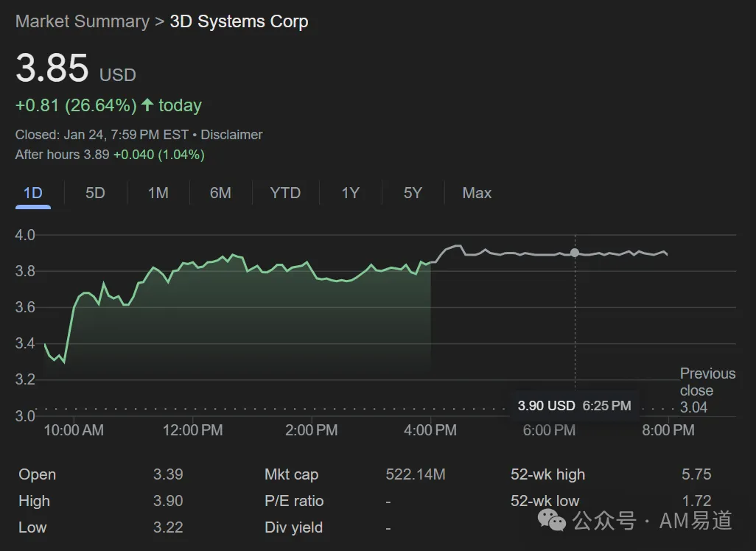
Task: Click the 3D Systems Corp title
Action: [x=239, y=21]
